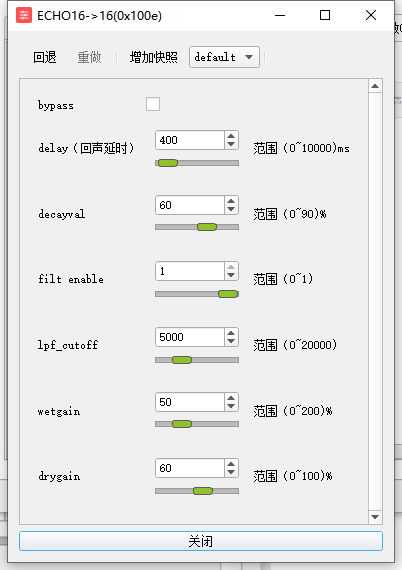This screenshot has width=402, height=570.
Task: Click the 范围 (0~90)% range text
Action: pos(290,214)
